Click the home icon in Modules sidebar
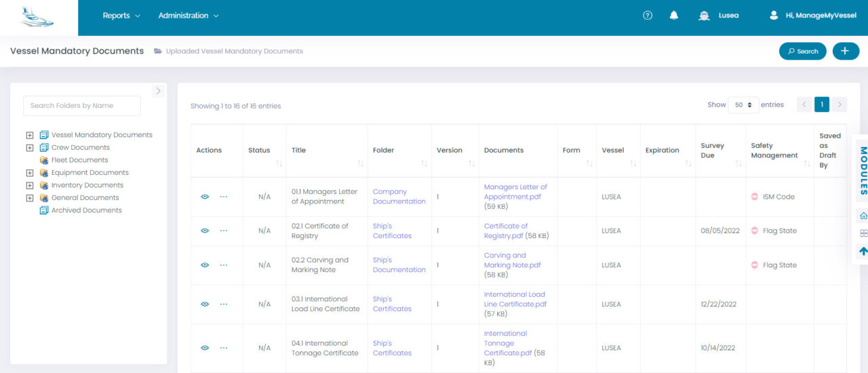868x373 pixels. [x=863, y=216]
